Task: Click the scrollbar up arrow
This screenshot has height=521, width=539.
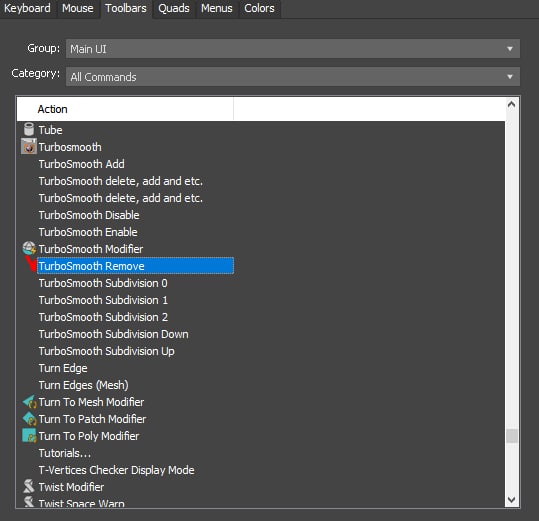Action: tap(512, 104)
